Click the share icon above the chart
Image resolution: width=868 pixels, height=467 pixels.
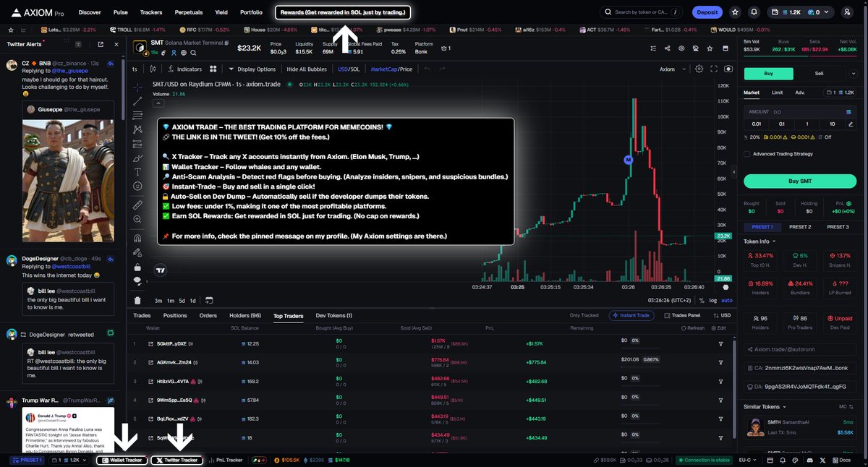667,48
